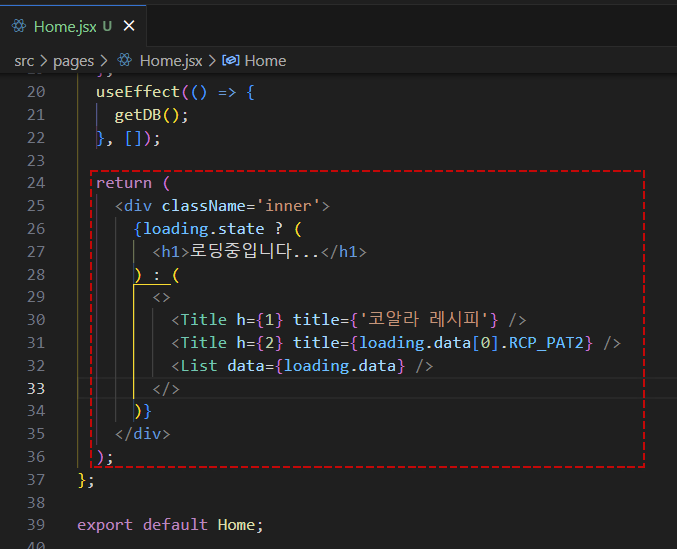Click the React file icon in breadcrumbs

tap(125, 61)
